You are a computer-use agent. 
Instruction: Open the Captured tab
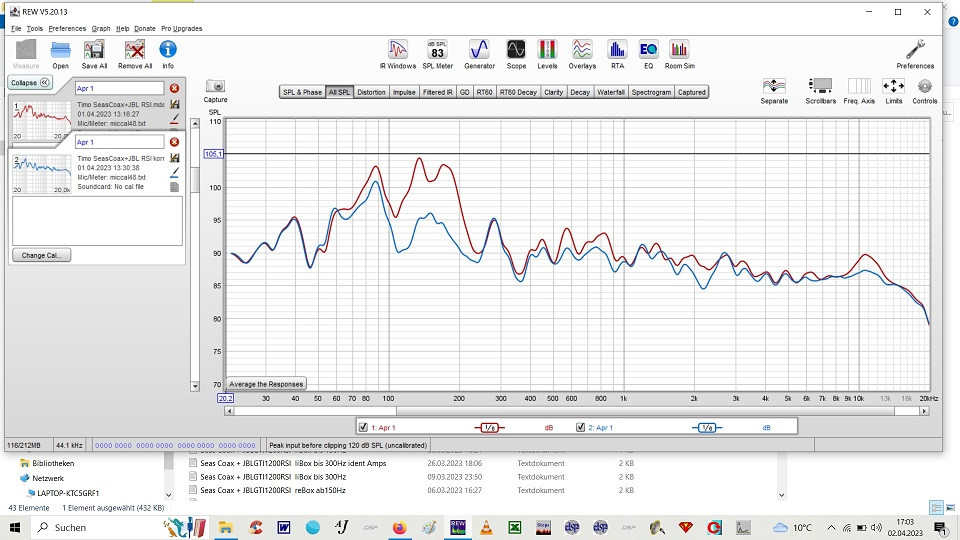[691, 92]
